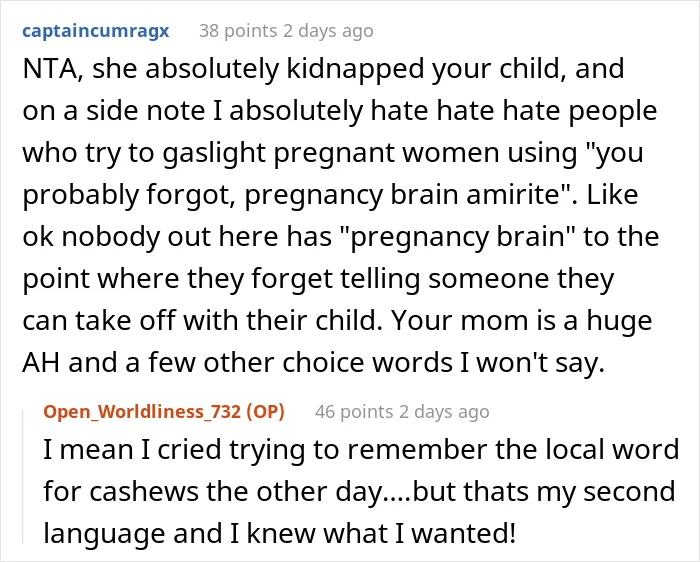Open captaincumragx's user profile
The width and height of the screenshot is (700, 562).
tap(96, 31)
